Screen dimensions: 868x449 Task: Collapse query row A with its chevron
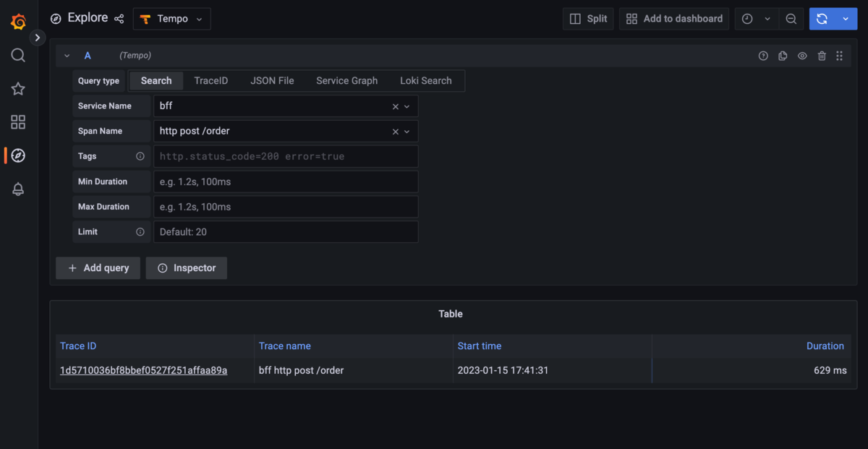coord(67,56)
